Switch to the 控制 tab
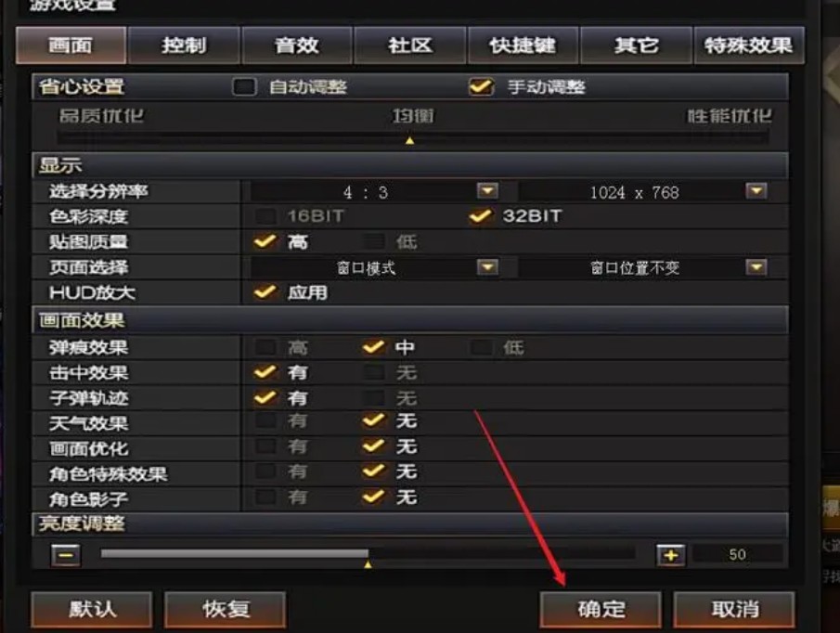The image size is (840, 633). [x=184, y=45]
